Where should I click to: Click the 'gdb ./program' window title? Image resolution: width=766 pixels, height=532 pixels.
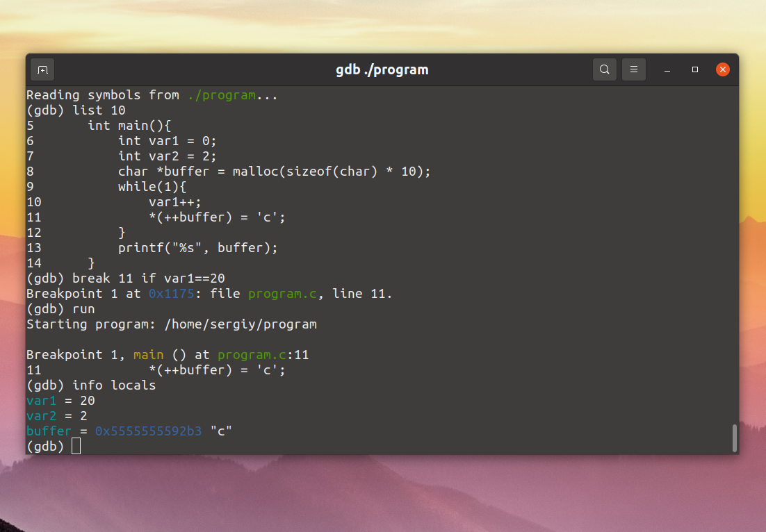pyautogui.click(x=382, y=69)
